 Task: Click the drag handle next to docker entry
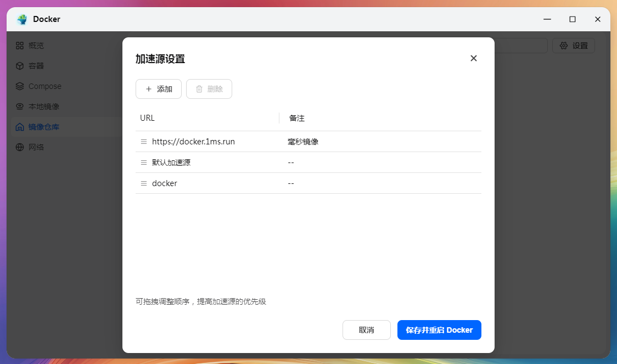click(144, 183)
